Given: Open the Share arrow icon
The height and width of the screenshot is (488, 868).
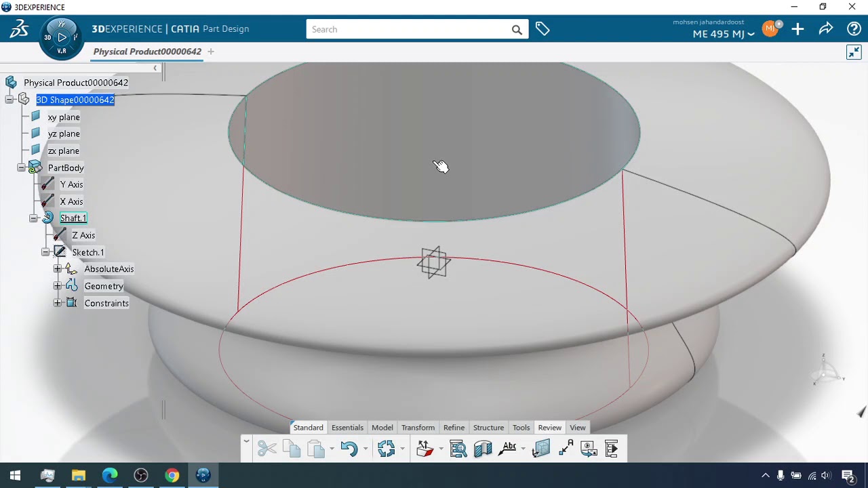Looking at the screenshot, I should (826, 29).
